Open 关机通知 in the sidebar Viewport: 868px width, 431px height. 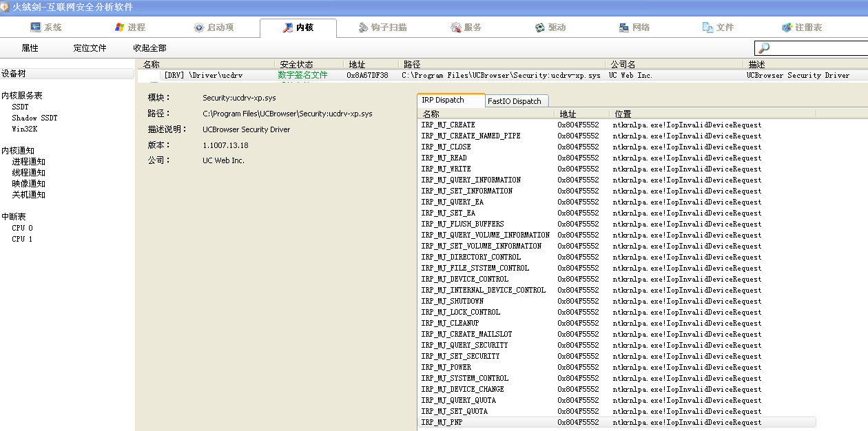pyautogui.click(x=28, y=195)
